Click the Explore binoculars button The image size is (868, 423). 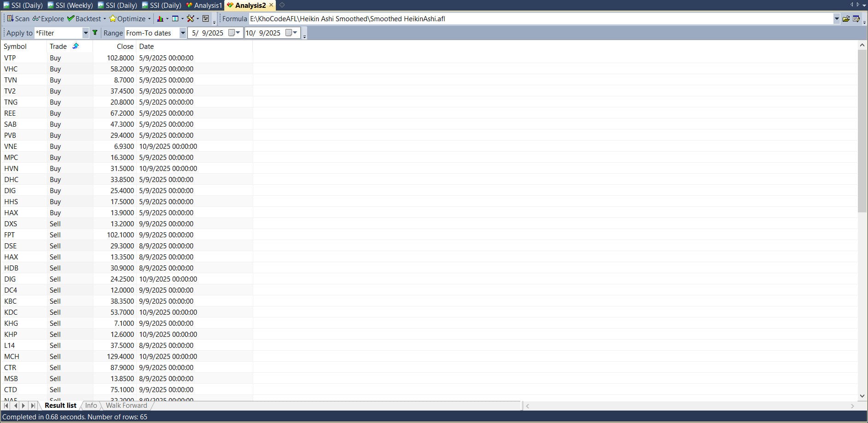[48, 19]
